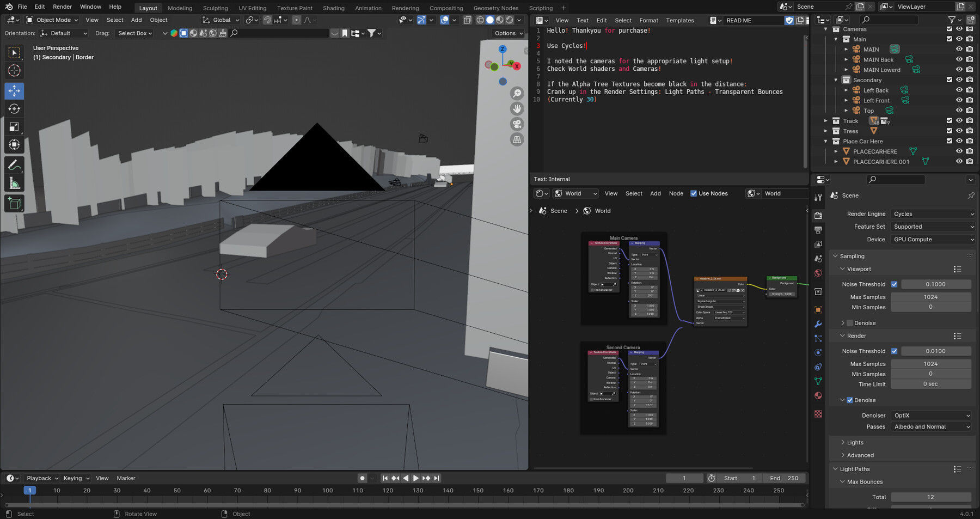
Task: Click the Blender logo menu
Action: pos(8,7)
